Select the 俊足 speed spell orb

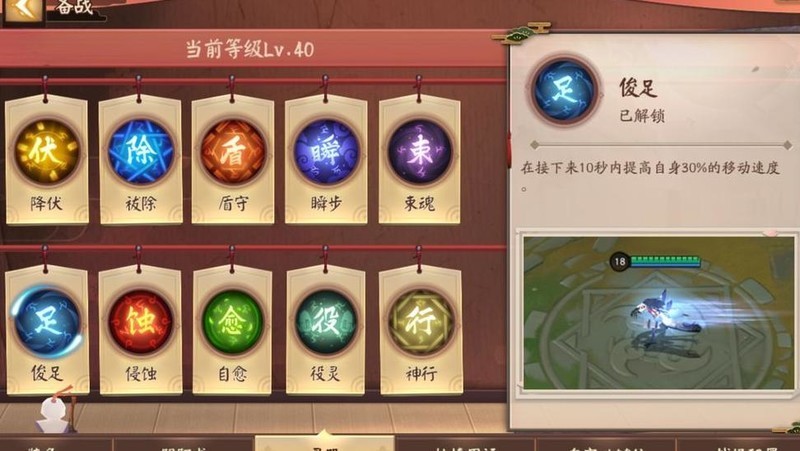coord(47,321)
